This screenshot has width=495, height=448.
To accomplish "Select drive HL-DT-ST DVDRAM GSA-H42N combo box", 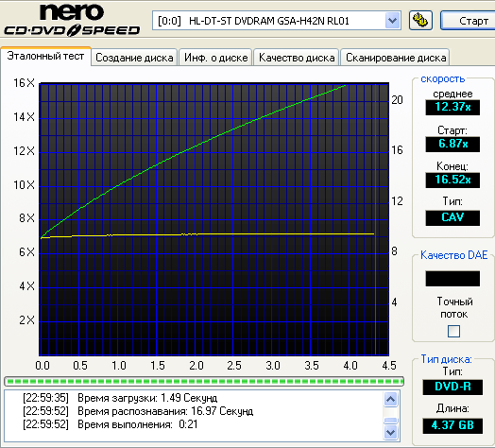I will click(x=277, y=21).
